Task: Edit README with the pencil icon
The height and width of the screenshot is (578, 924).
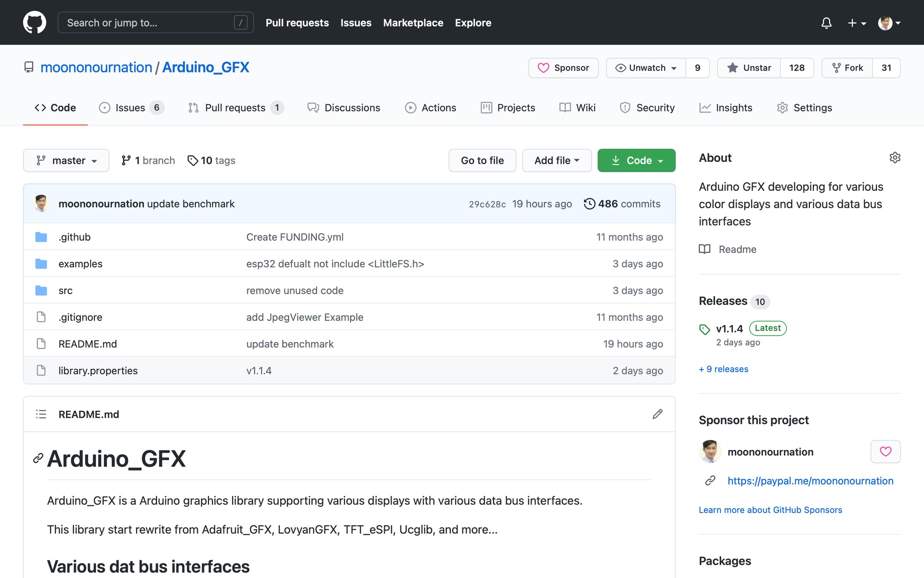Action: tap(657, 414)
